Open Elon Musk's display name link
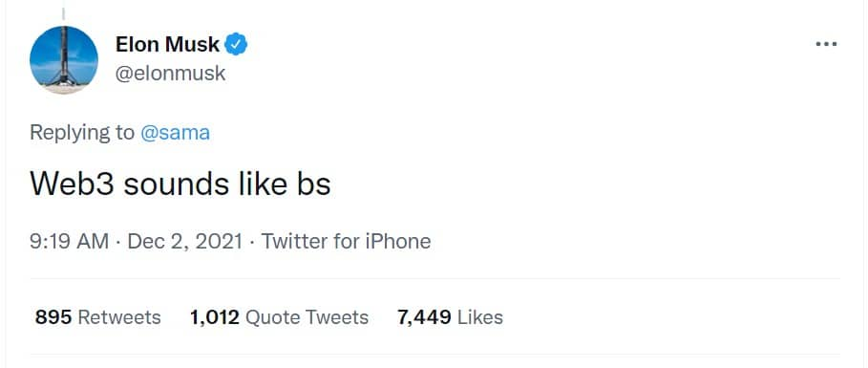 167,44
